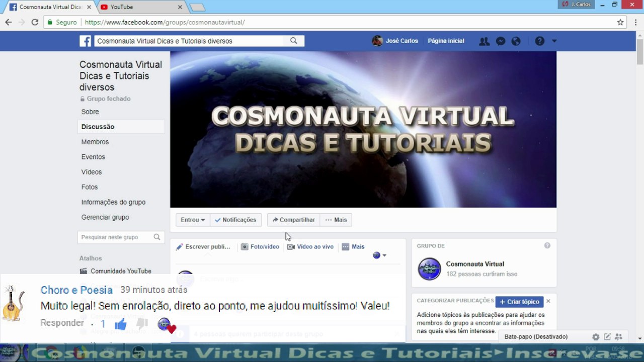Select the Escrever publicação composer tab

(203, 247)
